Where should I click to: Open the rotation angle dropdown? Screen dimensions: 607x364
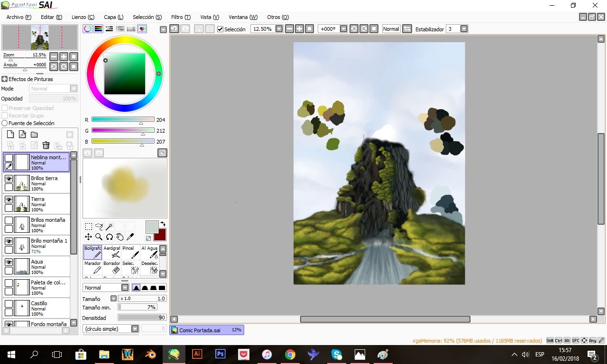point(343,29)
